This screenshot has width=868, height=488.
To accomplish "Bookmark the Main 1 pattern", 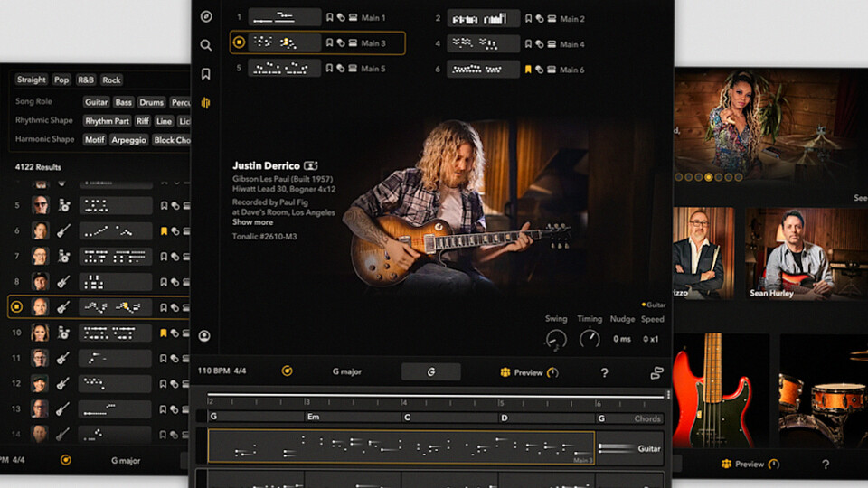I will click(x=329, y=18).
